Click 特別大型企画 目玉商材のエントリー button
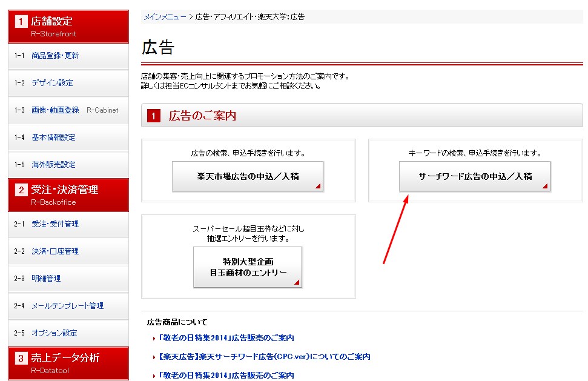This screenshot has width=588, height=381. point(248,267)
